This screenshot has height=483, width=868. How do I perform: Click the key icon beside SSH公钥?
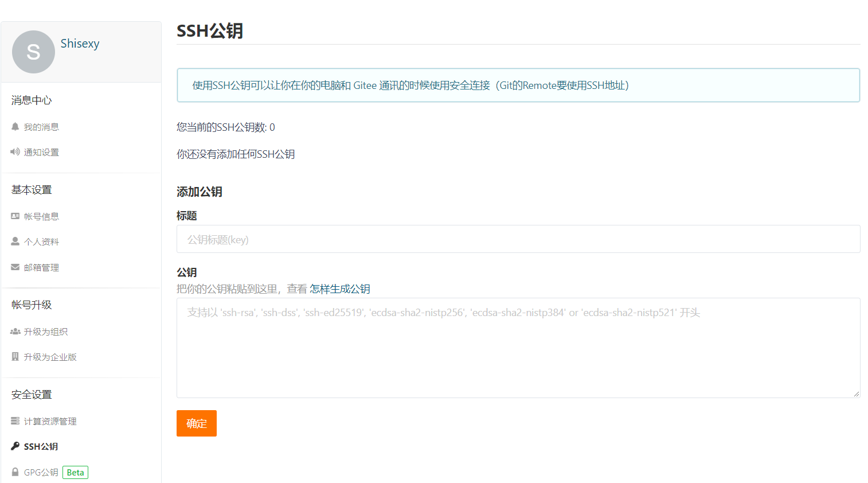pos(15,446)
